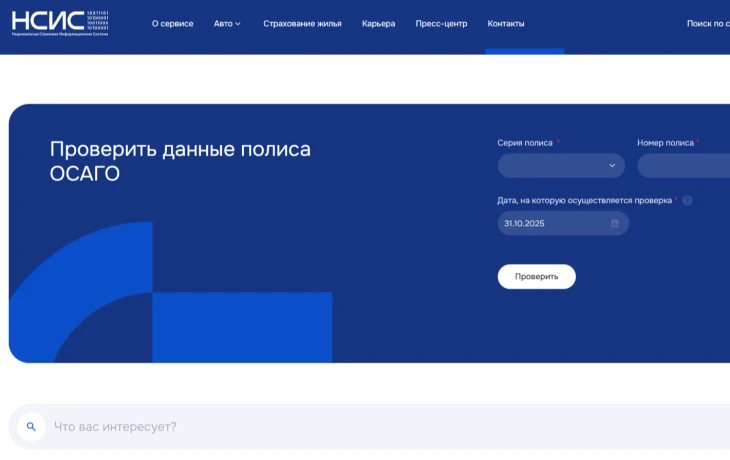The height and width of the screenshot is (460, 730).
Task: Click the НСИС logo
Action: pos(60,23)
